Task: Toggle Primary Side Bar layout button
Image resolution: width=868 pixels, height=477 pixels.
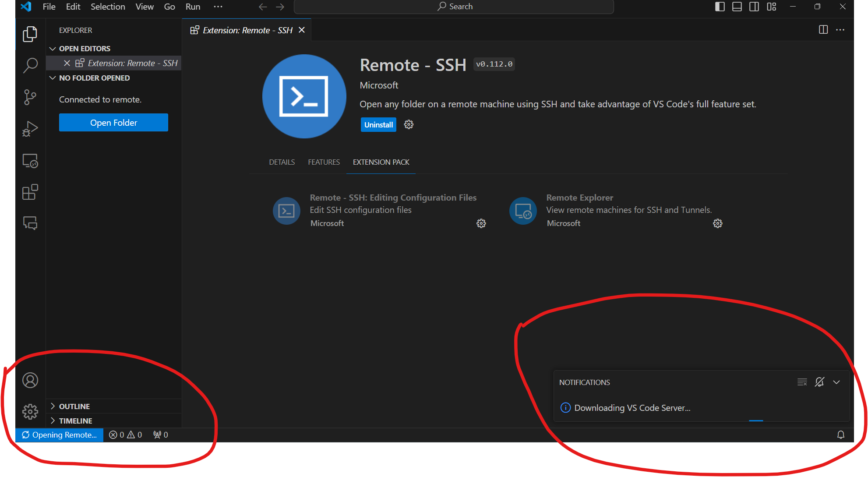Action: click(720, 7)
